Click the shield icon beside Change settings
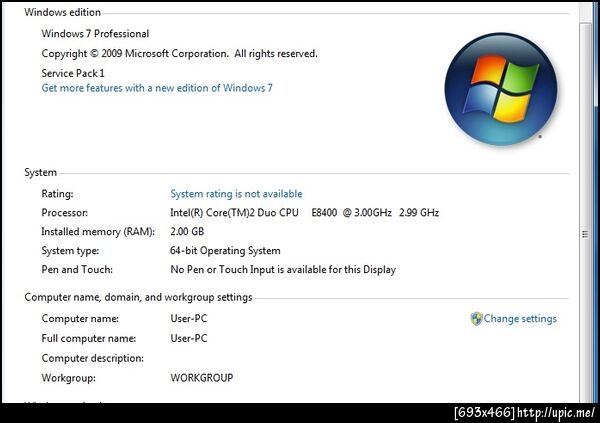 pyautogui.click(x=476, y=318)
